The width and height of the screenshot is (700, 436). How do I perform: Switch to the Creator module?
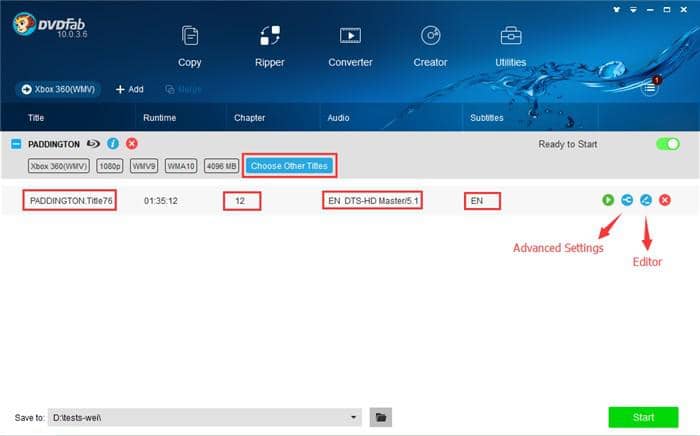tap(430, 46)
